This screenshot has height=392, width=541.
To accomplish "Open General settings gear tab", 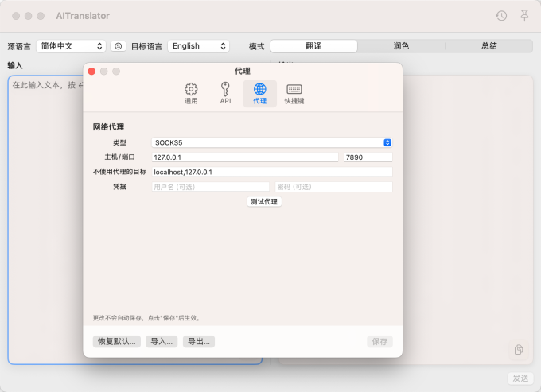I will point(191,94).
